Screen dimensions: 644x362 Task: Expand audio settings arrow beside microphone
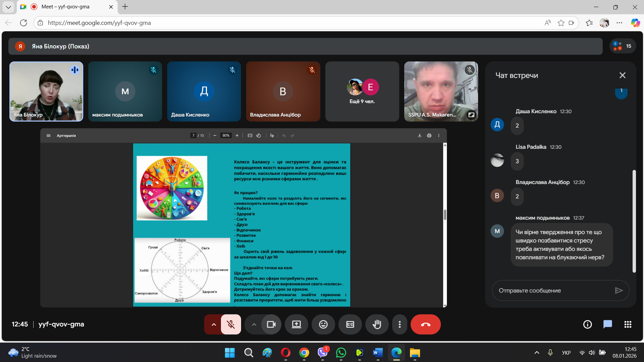click(214, 324)
